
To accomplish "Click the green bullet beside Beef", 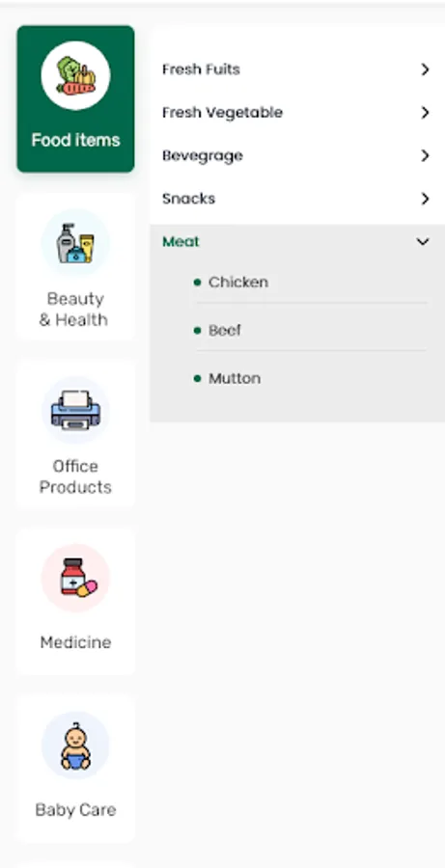I will click(197, 331).
